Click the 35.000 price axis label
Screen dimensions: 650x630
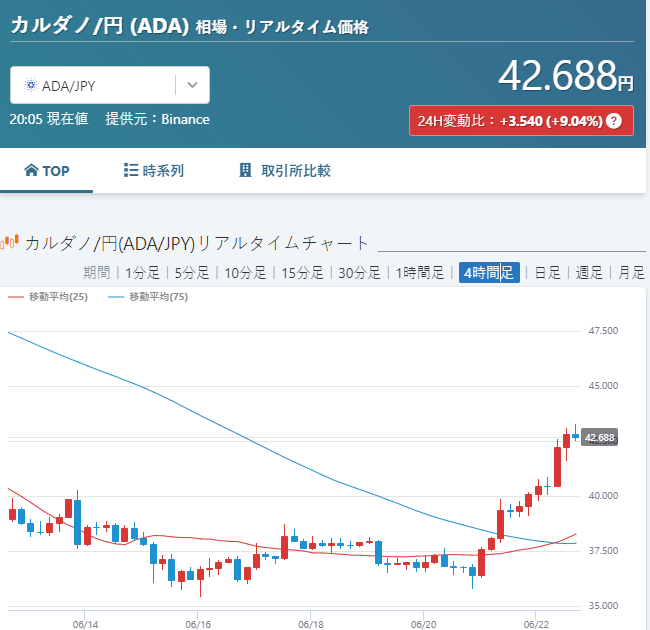click(x=603, y=606)
